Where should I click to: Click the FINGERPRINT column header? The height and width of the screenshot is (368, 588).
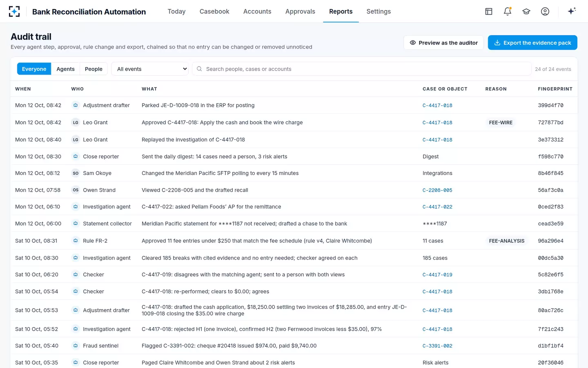pyautogui.click(x=555, y=89)
